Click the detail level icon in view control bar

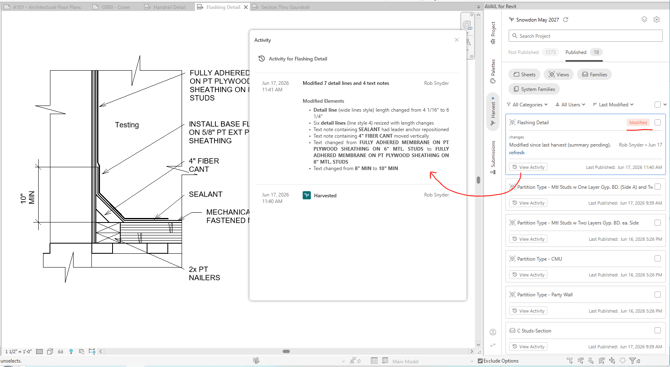[39, 352]
